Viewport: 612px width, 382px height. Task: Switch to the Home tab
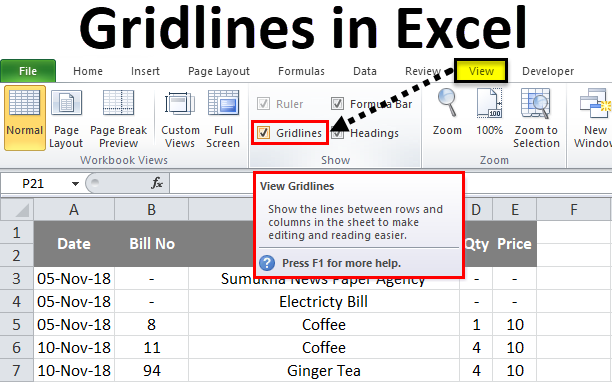coord(88,71)
